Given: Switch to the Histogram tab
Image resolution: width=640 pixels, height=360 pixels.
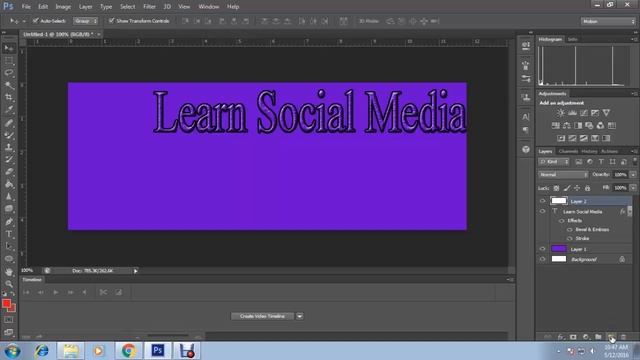Looking at the screenshot, I should coord(550,39).
